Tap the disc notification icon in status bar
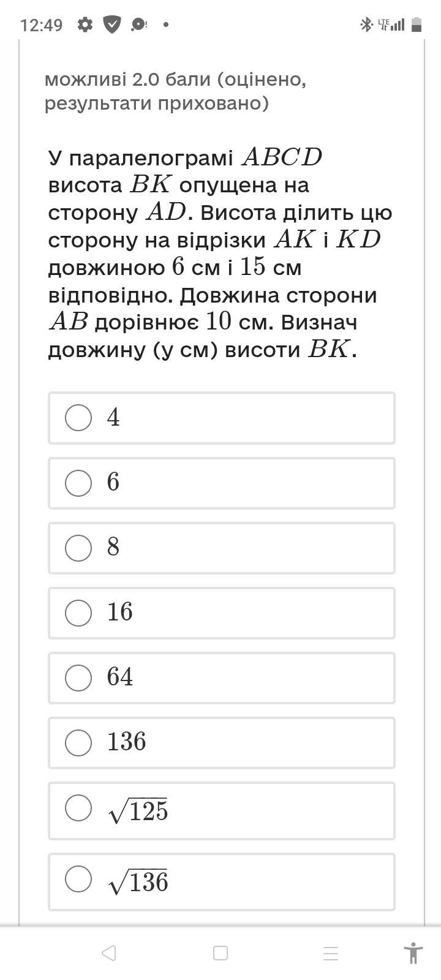Image resolution: width=441 pixels, height=980 pixels. pos(139,24)
